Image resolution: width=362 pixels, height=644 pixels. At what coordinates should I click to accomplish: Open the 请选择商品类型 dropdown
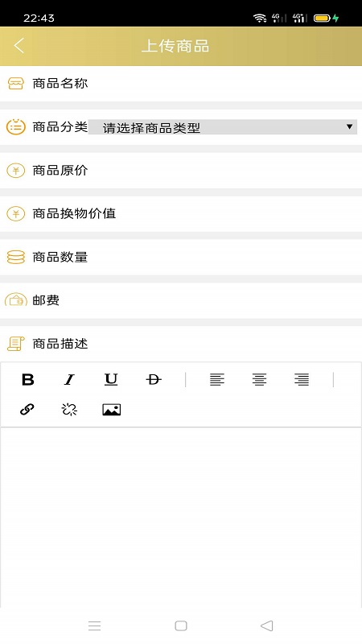223,127
